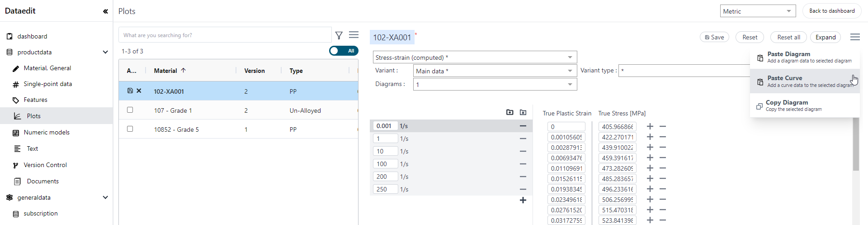Toggle the All switch
The image size is (868, 225).
click(344, 51)
